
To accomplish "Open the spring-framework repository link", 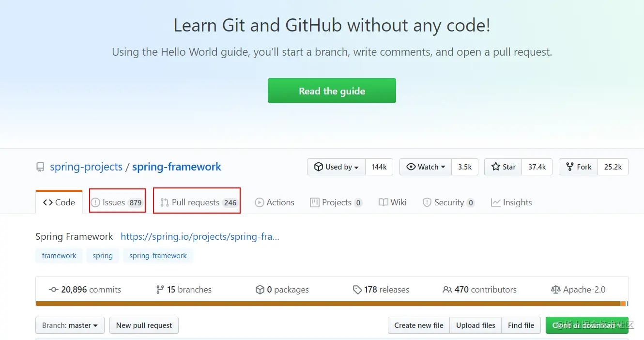I will (177, 167).
